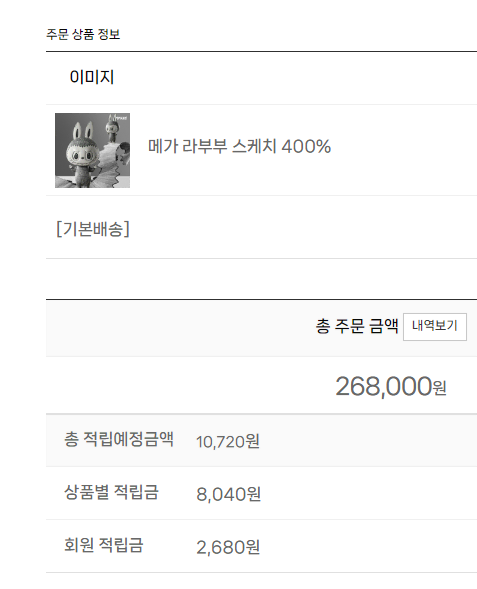Select the 2,680원 member reward value
477x589 pixels.
point(228,547)
